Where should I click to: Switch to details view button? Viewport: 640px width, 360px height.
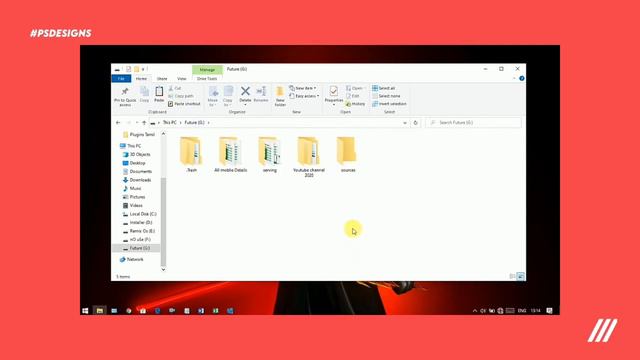click(512, 276)
